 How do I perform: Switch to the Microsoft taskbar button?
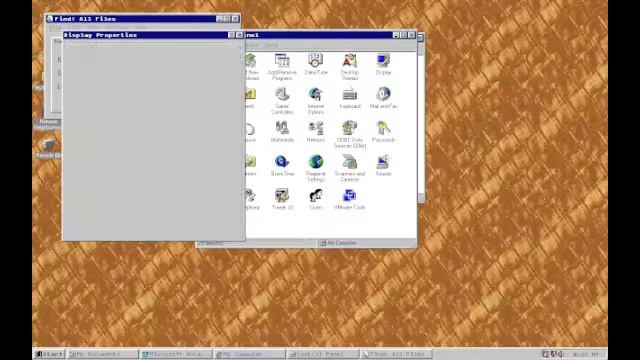(176, 354)
